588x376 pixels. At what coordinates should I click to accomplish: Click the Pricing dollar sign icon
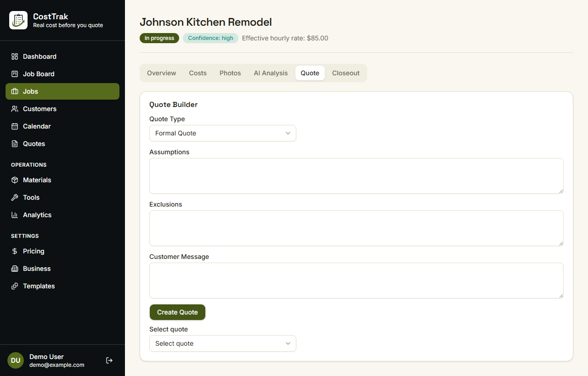15,251
